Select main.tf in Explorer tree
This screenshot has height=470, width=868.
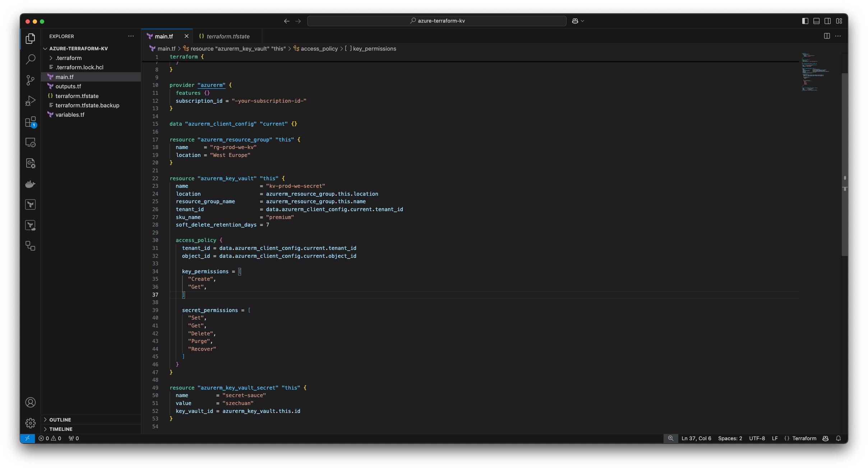pos(91,77)
